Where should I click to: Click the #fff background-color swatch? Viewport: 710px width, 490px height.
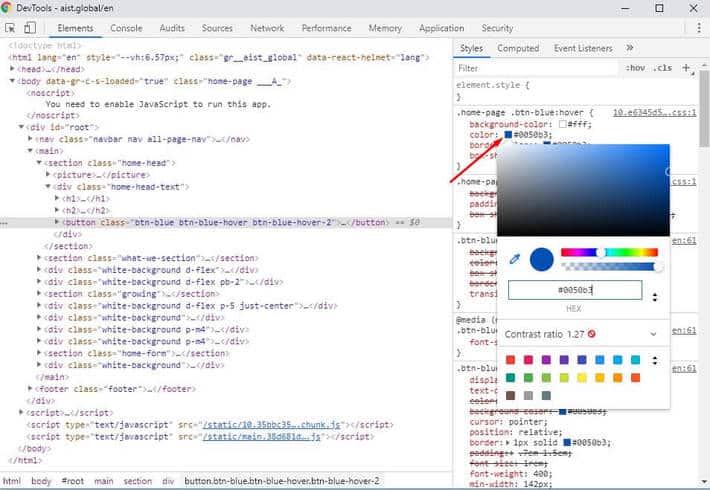pyautogui.click(x=562, y=124)
